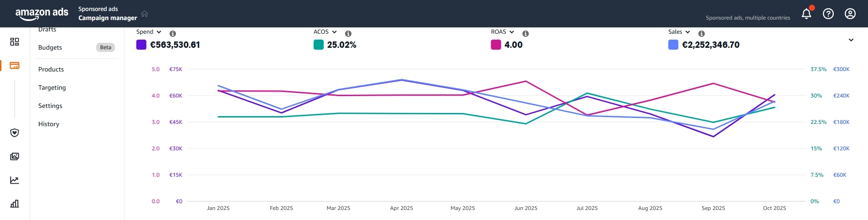Open the dashboard grid icon in sidebar
Image resolution: width=868 pixels, height=220 pixels.
tap(15, 42)
